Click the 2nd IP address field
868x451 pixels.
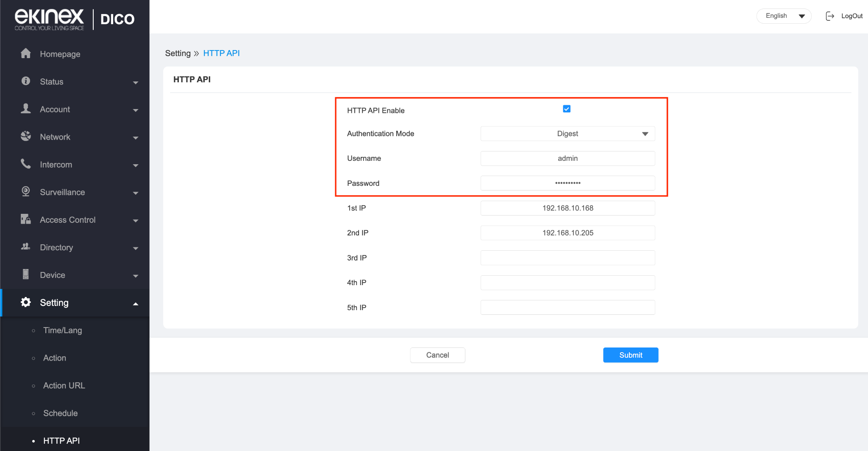pos(568,233)
